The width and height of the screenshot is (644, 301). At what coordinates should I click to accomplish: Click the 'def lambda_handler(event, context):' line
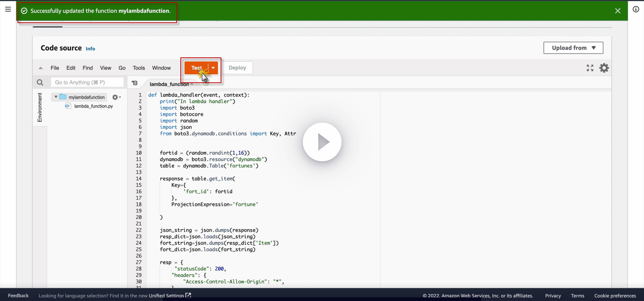pyautogui.click(x=199, y=95)
